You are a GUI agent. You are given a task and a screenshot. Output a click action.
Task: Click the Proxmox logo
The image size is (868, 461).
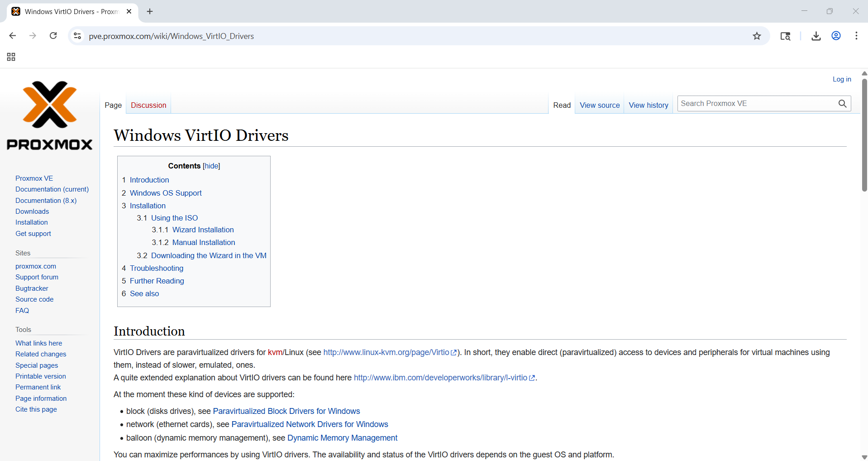[x=50, y=115]
